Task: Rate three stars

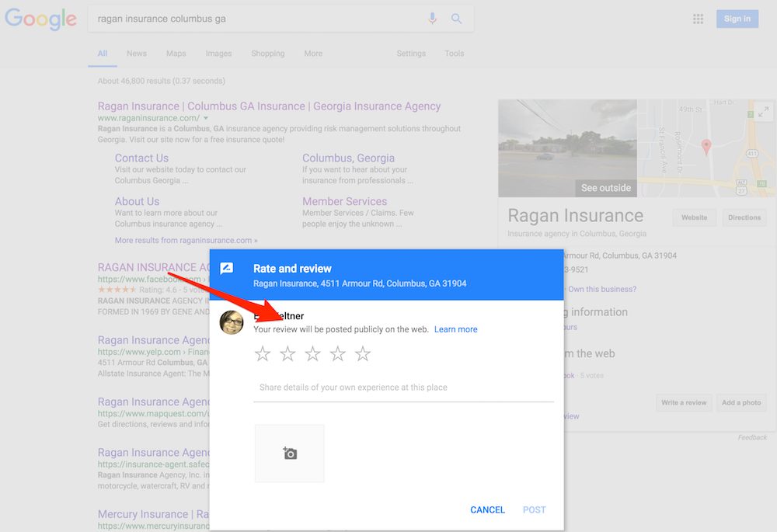Action: pos(312,353)
